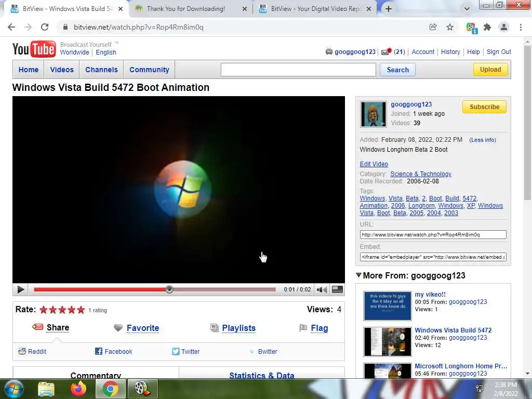Subscribe to googgoog123
Viewport: 532px width, 399px height.
point(484,107)
